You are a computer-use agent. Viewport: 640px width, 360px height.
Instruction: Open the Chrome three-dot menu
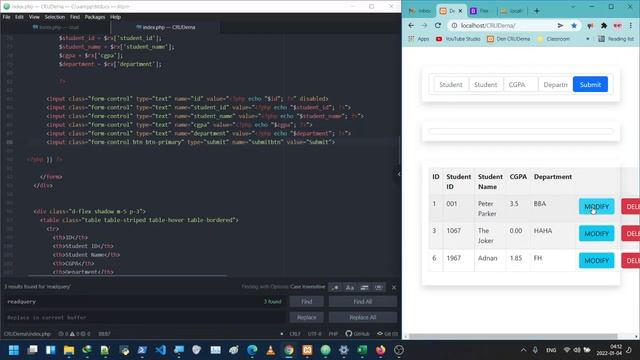[631, 25]
